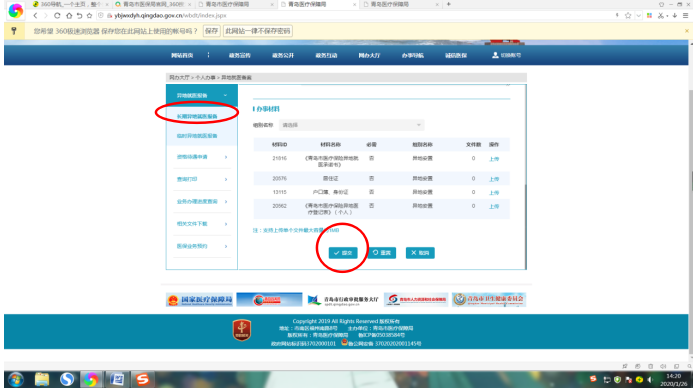Open the 请选择 category dropdown
This screenshot has width=693, height=390.
(351, 125)
